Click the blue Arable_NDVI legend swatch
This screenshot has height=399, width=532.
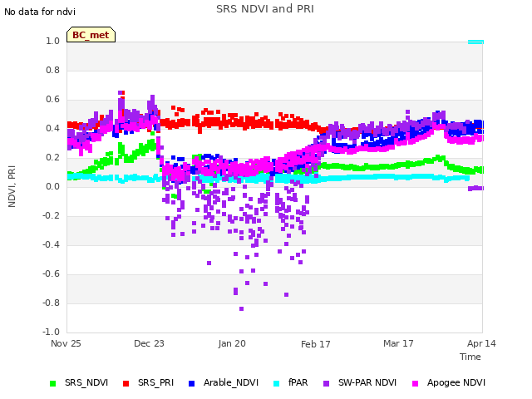pyautogui.click(x=191, y=383)
